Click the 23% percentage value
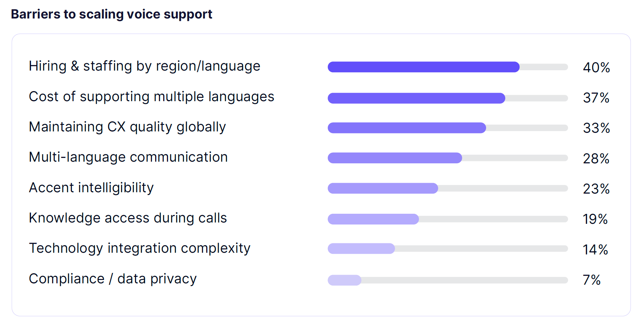644x326 pixels. 596,189
